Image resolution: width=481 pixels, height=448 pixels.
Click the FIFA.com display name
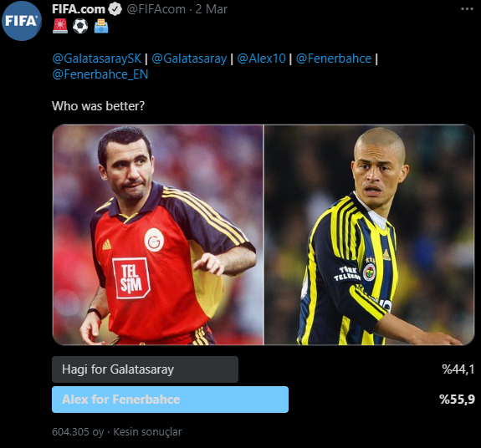(79, 9)
